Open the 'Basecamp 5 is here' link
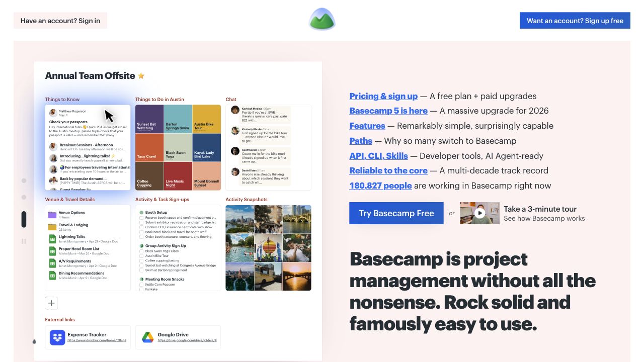Viewport: 644px width, 362px height. (x=388, y=111)
